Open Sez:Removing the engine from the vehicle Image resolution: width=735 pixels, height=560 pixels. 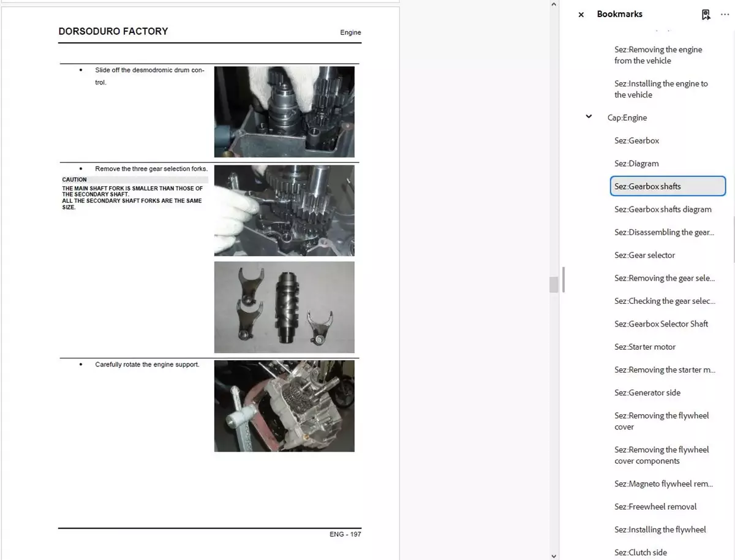tap(658, 55)
